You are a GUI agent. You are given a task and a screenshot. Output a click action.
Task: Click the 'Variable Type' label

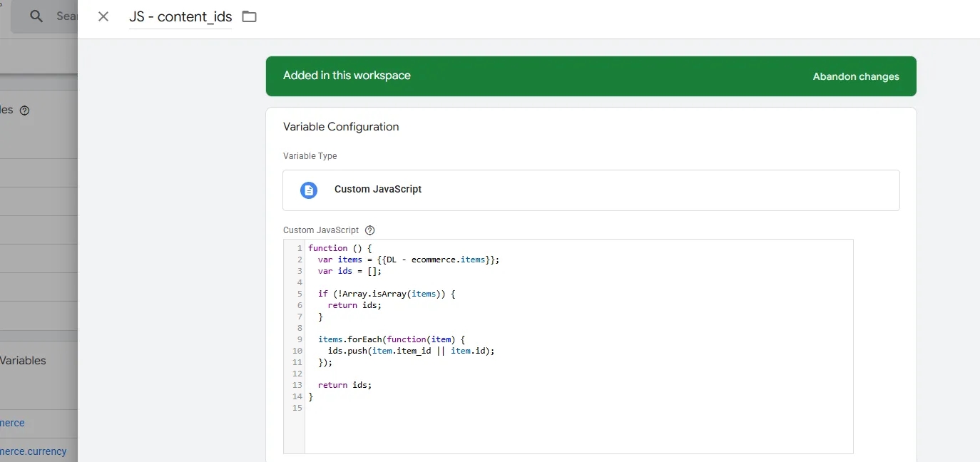(x=310, y=156)
